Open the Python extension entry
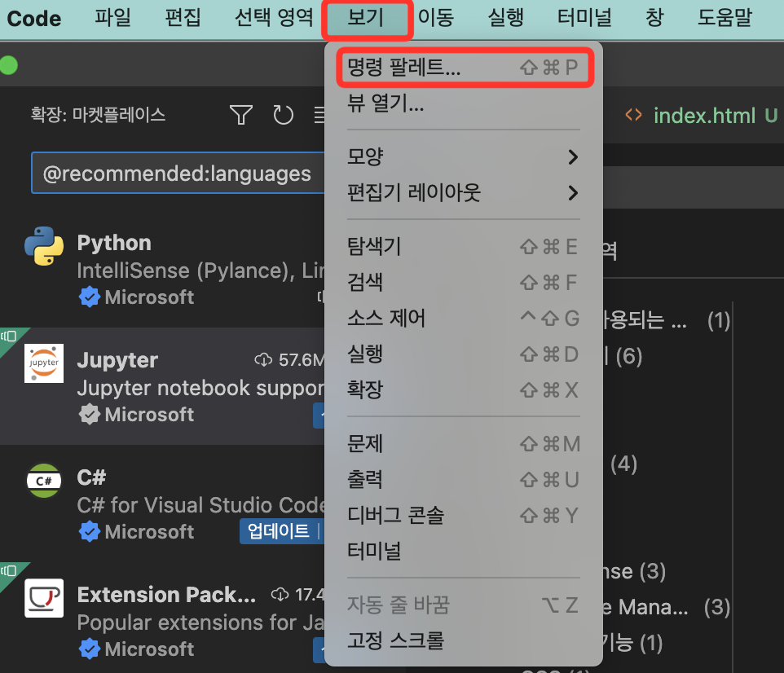This screenshot has height=673, width=784. [x=162, y=269]
